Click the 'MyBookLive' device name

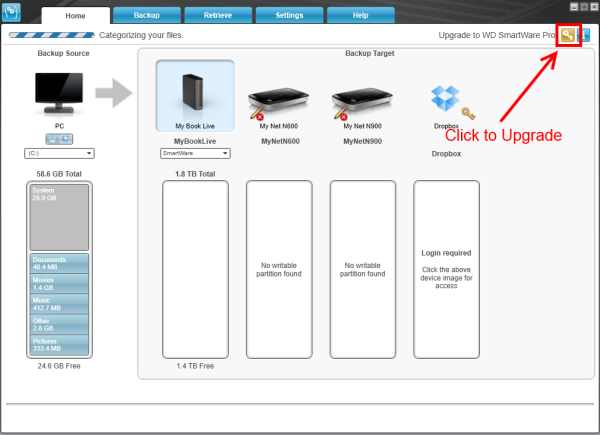pos(195,141)
